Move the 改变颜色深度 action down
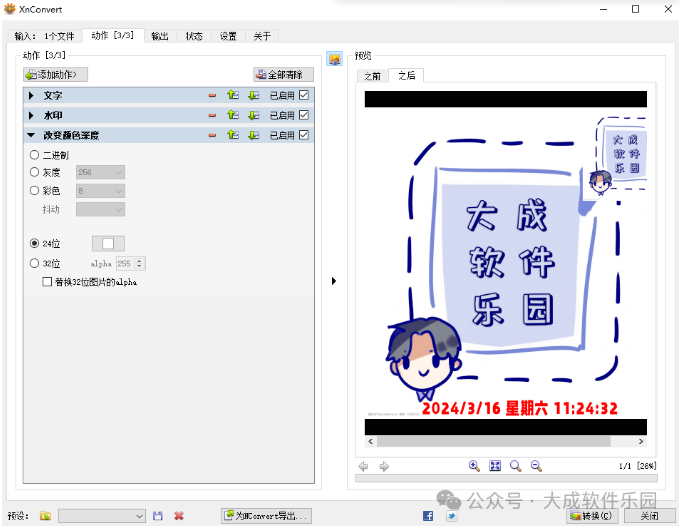 pyautogui.click(x=254, y=135)
